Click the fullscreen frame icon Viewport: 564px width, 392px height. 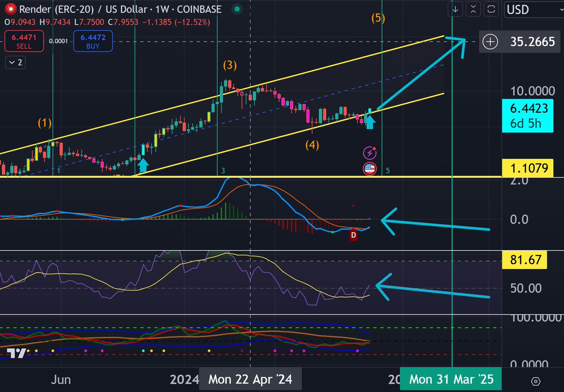pyautogui.click(x=491, y=9)
